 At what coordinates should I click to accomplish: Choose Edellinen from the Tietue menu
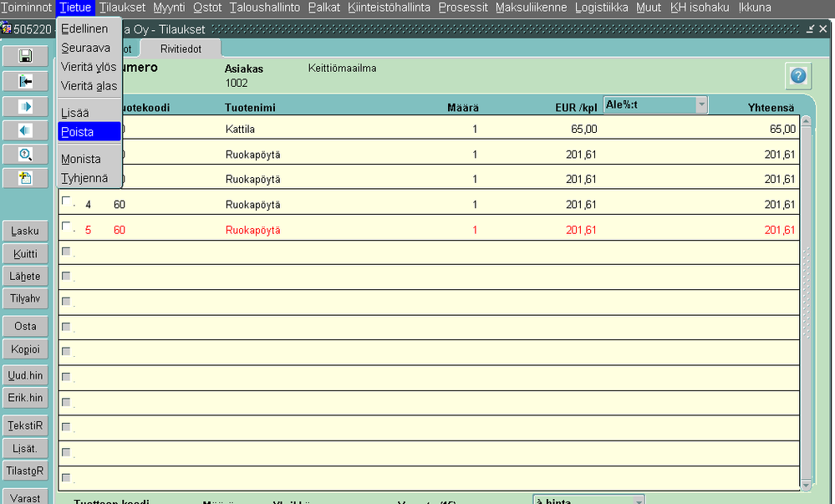click(89, 28)
